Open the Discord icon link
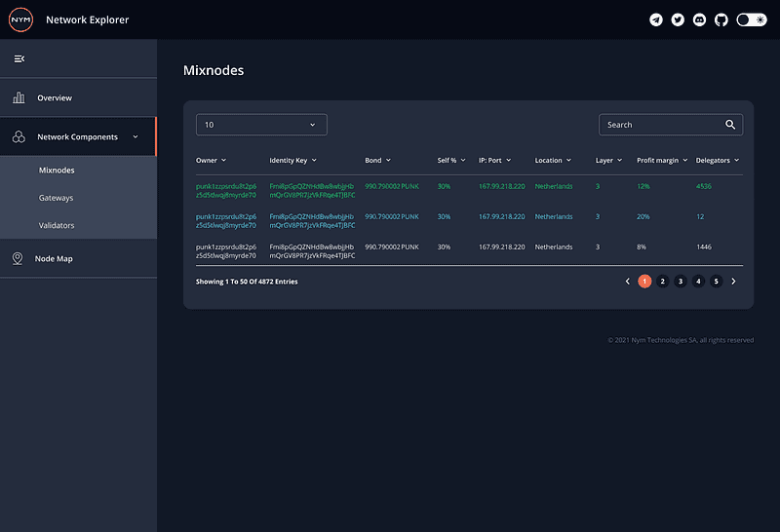The image size is (780, 532). 699,19
